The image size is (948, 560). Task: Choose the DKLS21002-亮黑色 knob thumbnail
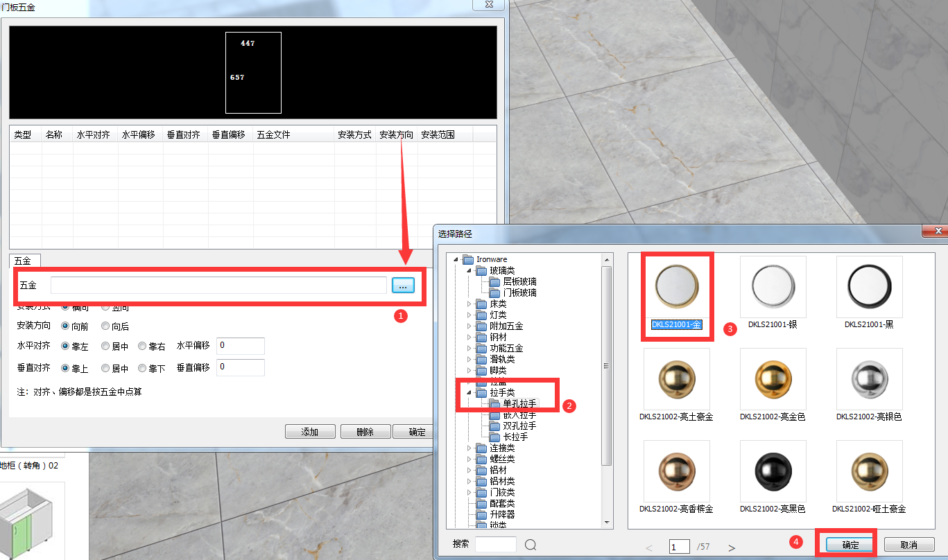pyautogui.click(x=773, y=473)
